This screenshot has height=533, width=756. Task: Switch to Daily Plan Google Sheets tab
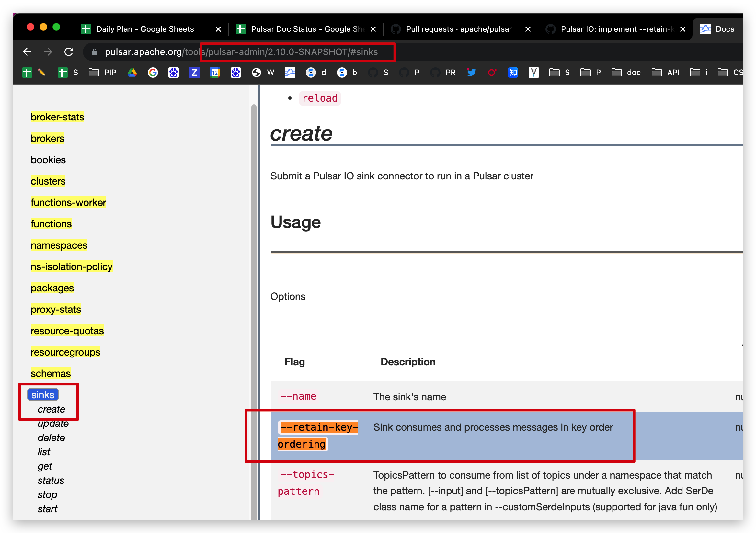[x=145, y=29]
